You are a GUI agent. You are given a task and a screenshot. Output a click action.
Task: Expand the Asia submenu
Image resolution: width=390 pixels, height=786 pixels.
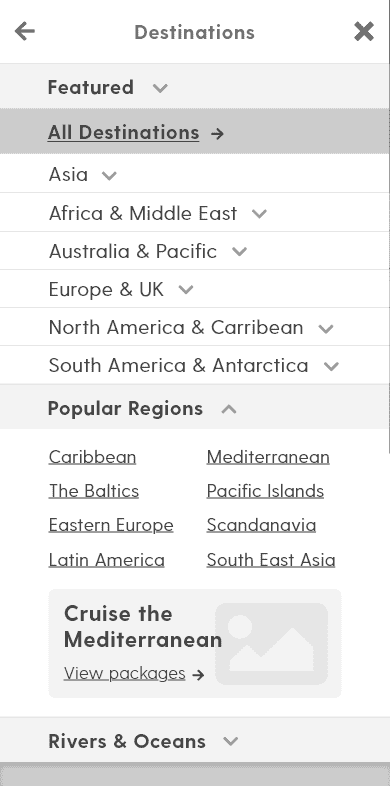click(109, 175)
